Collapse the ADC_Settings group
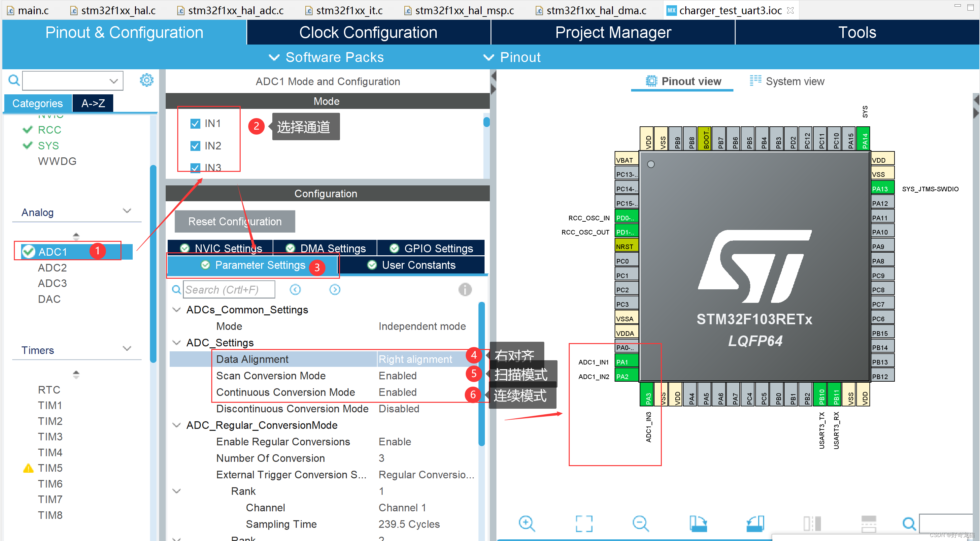Viewport: 980px width, 541px height. 177,342
